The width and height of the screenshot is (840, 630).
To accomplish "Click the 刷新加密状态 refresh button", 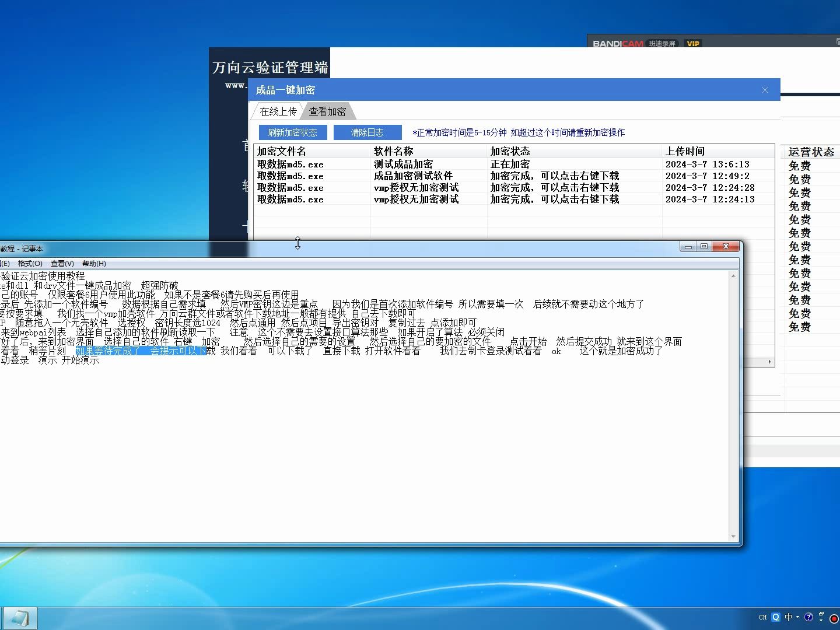I will [x=293, y=132].
